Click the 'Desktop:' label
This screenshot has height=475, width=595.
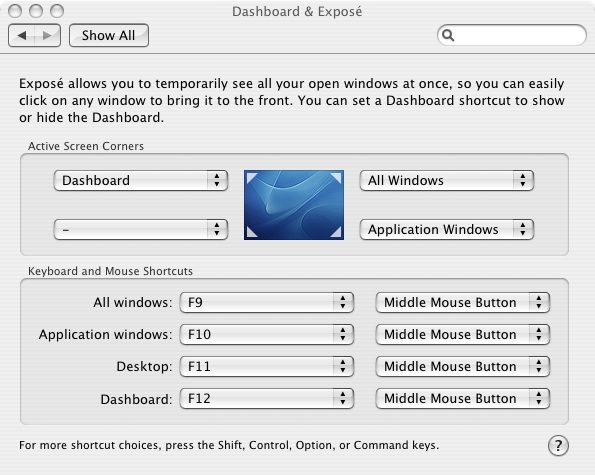[144, 366]
